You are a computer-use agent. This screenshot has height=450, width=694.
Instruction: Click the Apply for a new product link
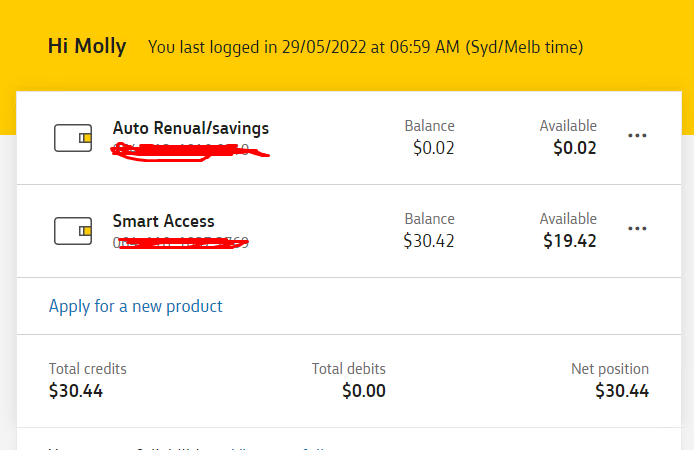[135, 306]
